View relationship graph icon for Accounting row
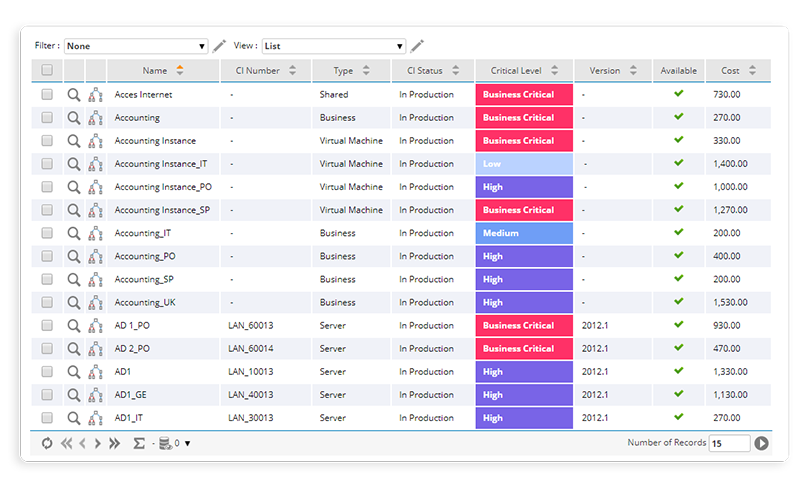This screenshot has width=800, height=490. coord(95,118)
